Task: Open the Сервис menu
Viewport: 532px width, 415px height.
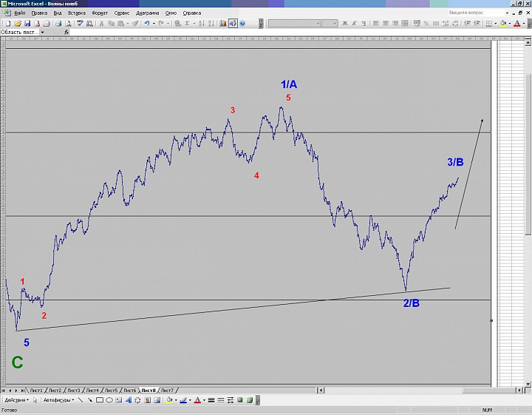Action: point(122,13)
